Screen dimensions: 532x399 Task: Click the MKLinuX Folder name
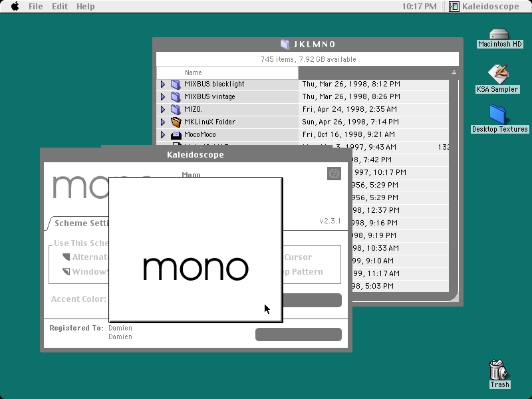click(x=209, y=122)
